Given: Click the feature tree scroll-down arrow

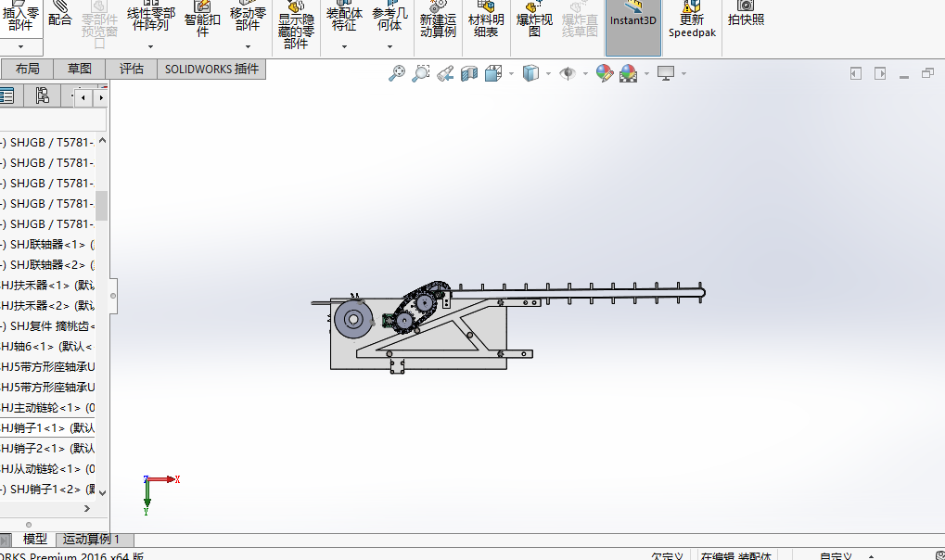Looking at the screenshot, I should pos(102,492).
